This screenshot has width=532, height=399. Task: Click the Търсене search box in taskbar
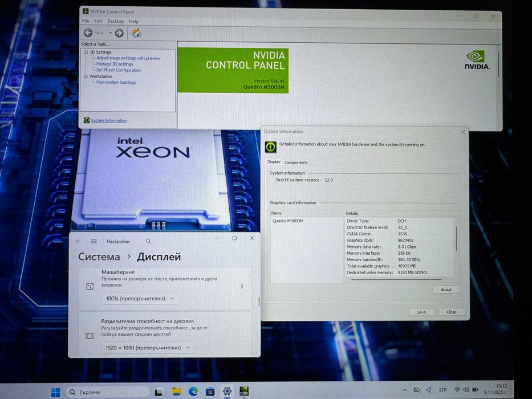click(x=108, y=392)
